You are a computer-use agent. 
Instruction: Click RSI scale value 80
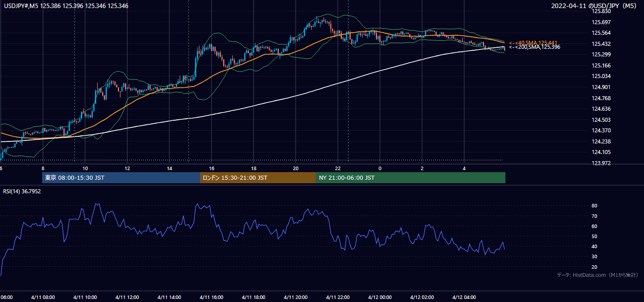[x=595, y=206]
